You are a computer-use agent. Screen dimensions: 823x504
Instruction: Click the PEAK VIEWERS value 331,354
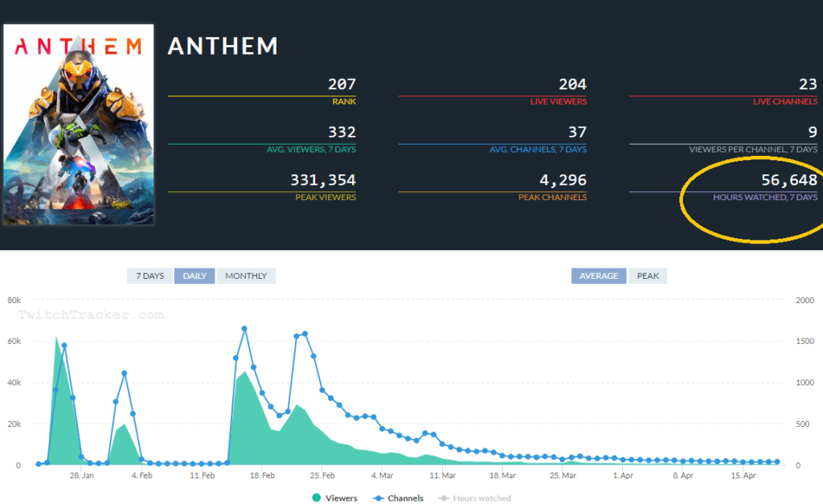[x=323, y=180]
